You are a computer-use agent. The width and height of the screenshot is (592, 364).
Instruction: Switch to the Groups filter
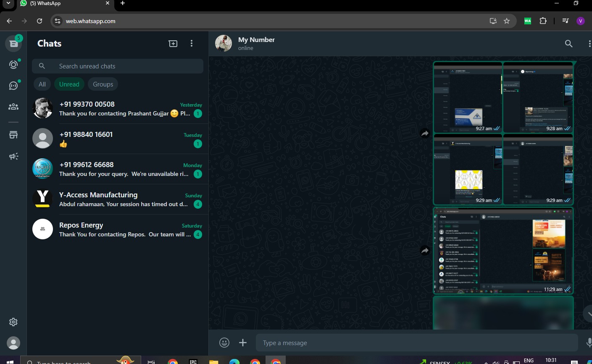pos(103,84)
